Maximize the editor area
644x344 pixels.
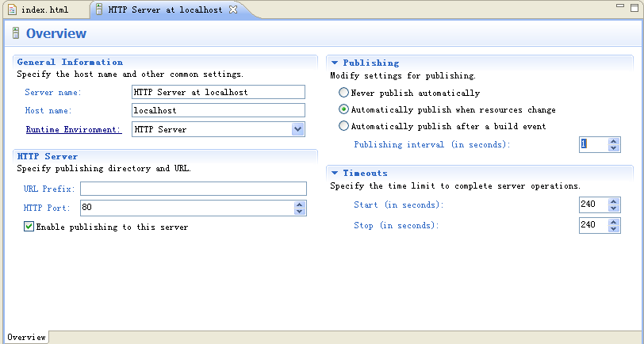pyautogui.click(x=634, y=7)
